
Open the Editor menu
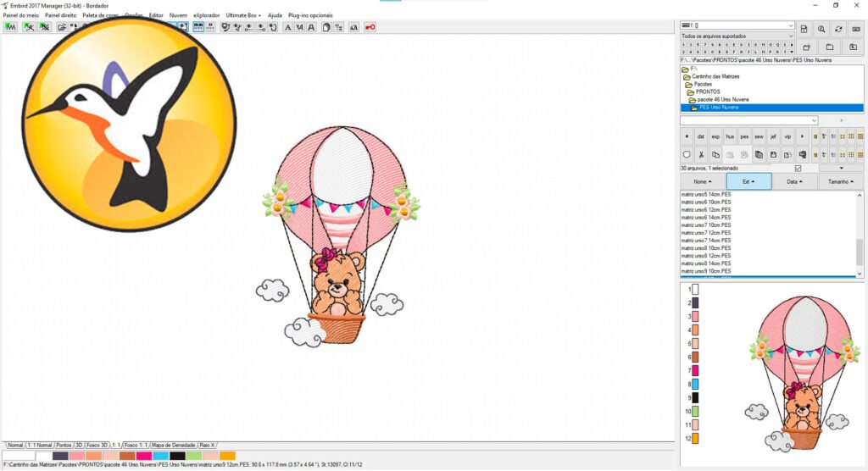tap(156, 15)
